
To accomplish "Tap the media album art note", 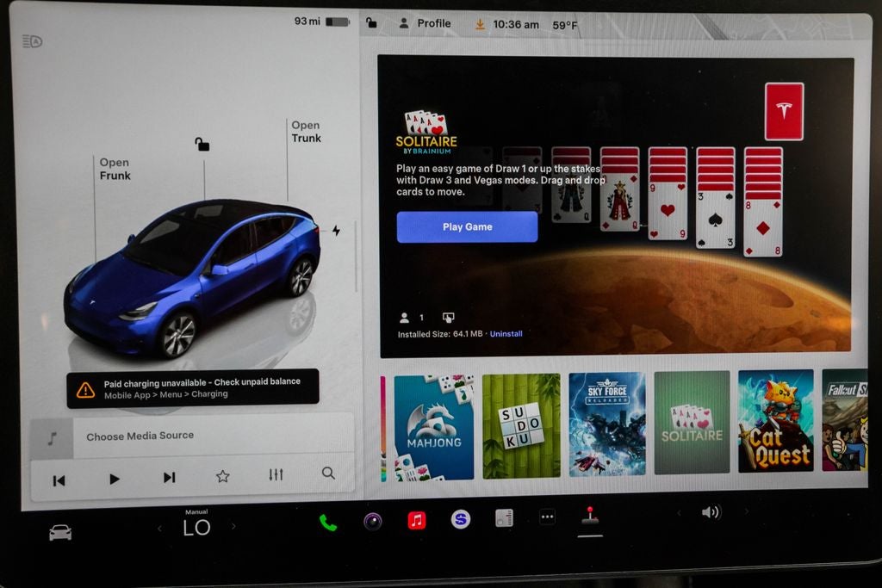I will (x=52, y=438).
